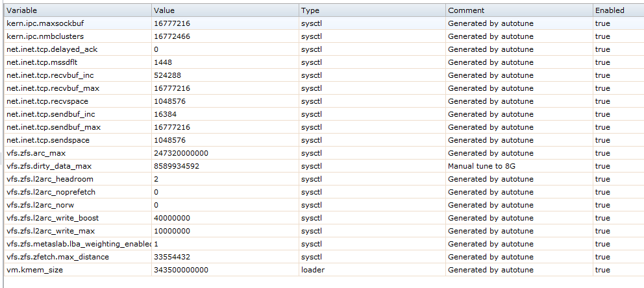Viewport: 644px width, 288px height.
Task: Select the vm.kmem_size tunable row
Action: point(35,270)
